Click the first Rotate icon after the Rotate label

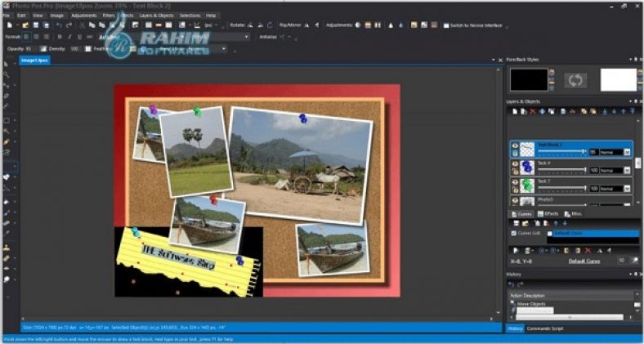(250, 25)
